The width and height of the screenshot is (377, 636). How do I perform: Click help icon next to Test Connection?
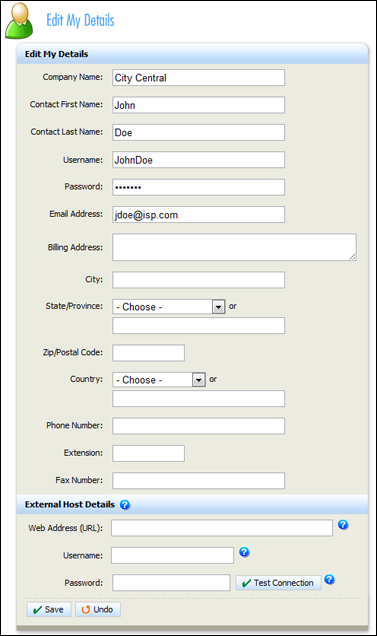[330, 579]
